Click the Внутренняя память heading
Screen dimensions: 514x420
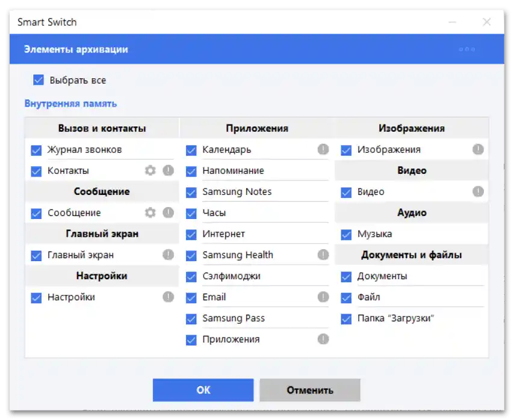point(71,103)
